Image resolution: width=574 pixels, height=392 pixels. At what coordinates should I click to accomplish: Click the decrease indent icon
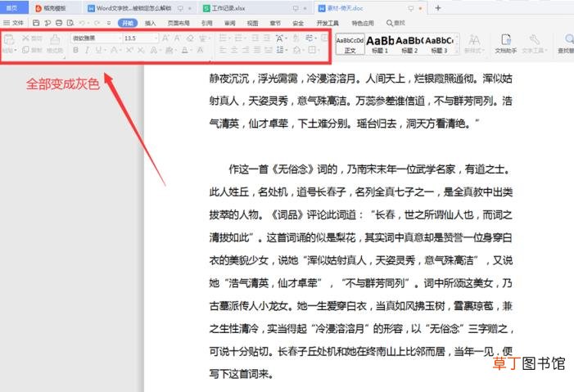click(x=255, y=38)
